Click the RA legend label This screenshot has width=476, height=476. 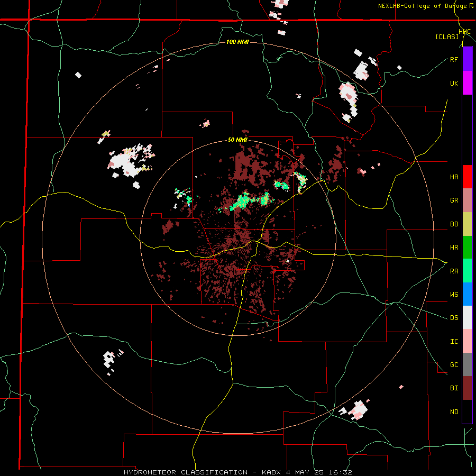[x=454, y=271]
